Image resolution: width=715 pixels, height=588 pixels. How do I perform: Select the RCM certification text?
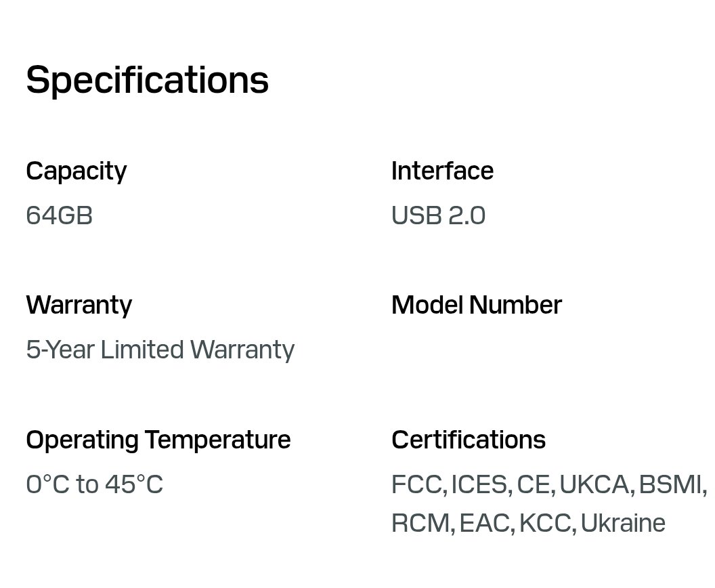pyautogui.click(x=420, y=524)
